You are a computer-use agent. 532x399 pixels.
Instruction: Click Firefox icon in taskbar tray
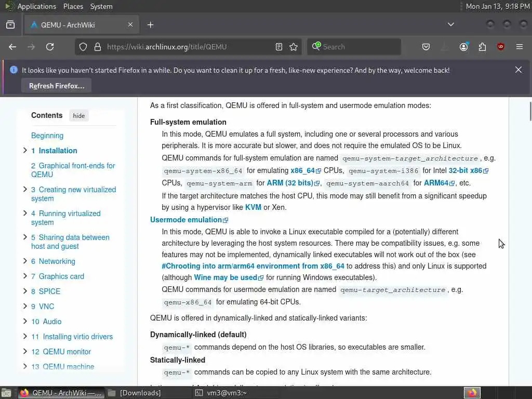click(472, 393)
